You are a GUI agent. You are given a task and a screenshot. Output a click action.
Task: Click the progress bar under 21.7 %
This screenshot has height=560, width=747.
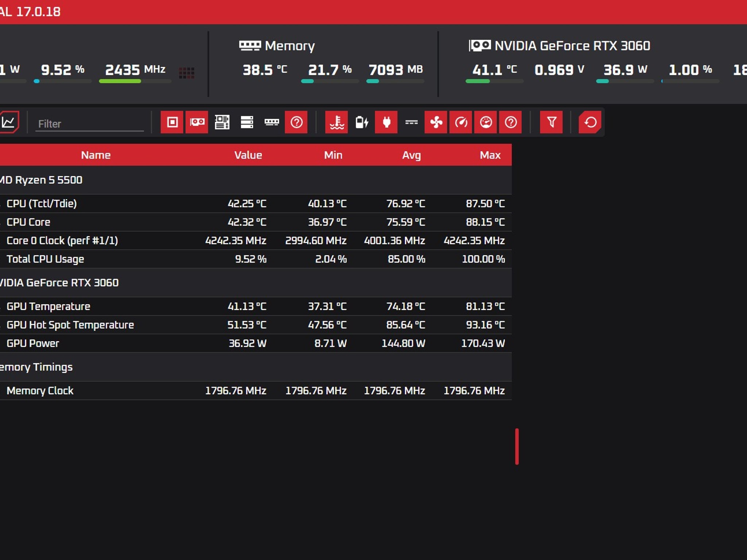click(x=330, y=81)
